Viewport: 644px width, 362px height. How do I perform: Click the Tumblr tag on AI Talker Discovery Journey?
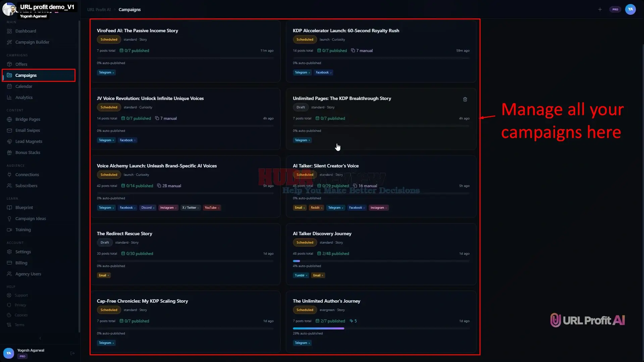click(301, 275)
